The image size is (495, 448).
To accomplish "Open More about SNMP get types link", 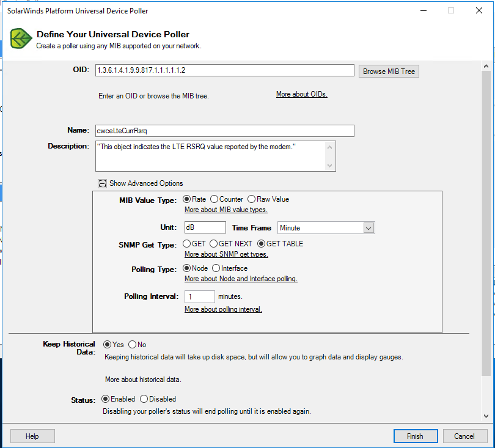I will 226,254.
